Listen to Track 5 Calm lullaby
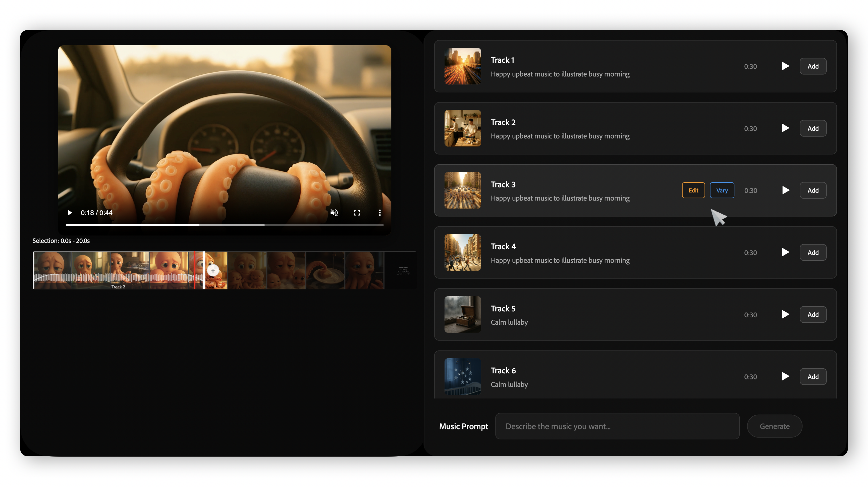Screen dimensions: 868x487 click(x=785, y=314)
